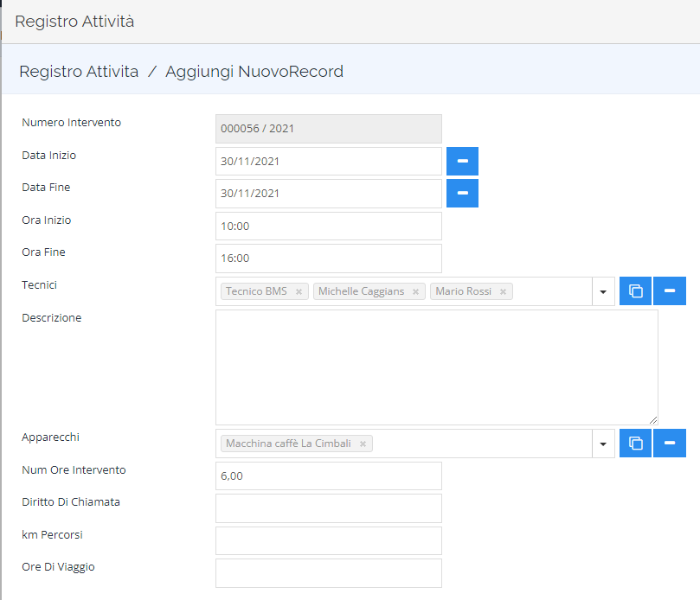Screen dimensions: 700x600
Task: Clear the Data Inizio date with minus button
Action: tap(462, 161)
